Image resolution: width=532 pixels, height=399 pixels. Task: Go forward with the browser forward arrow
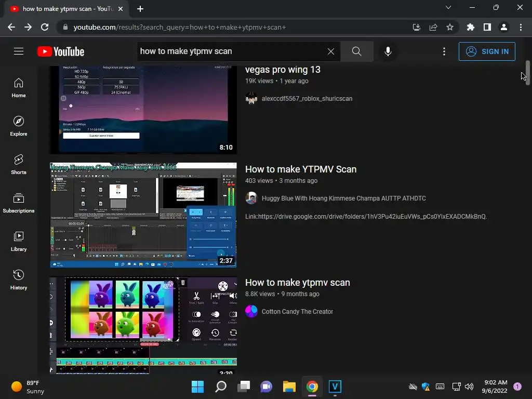28,27
